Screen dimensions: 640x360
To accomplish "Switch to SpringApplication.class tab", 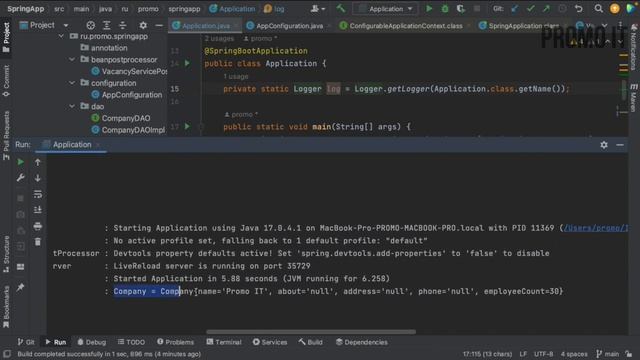I will [523, 26].
